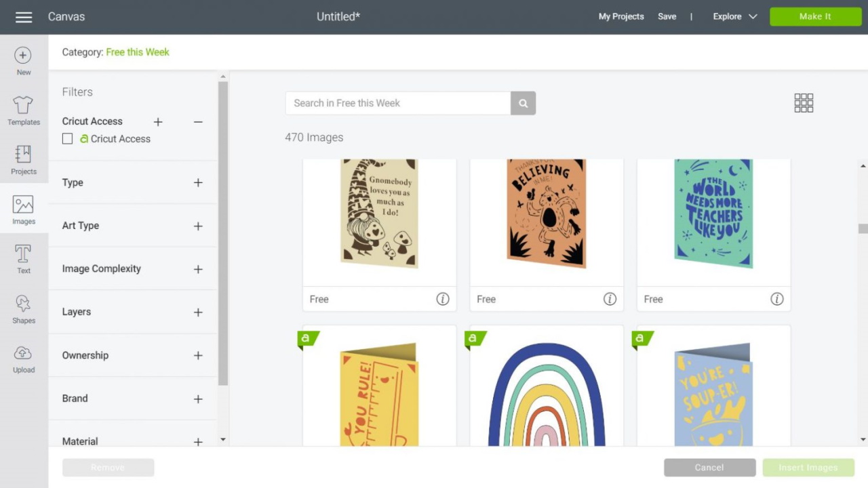Click the search magnifier button
868x488 pixels.
click(522, 103)
